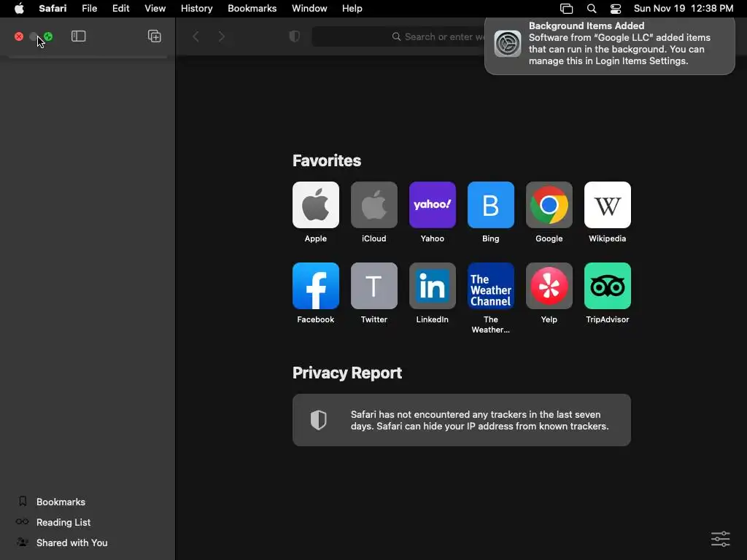
Task: Open start page customization settings icon
Action: click(x=720, y=539)
